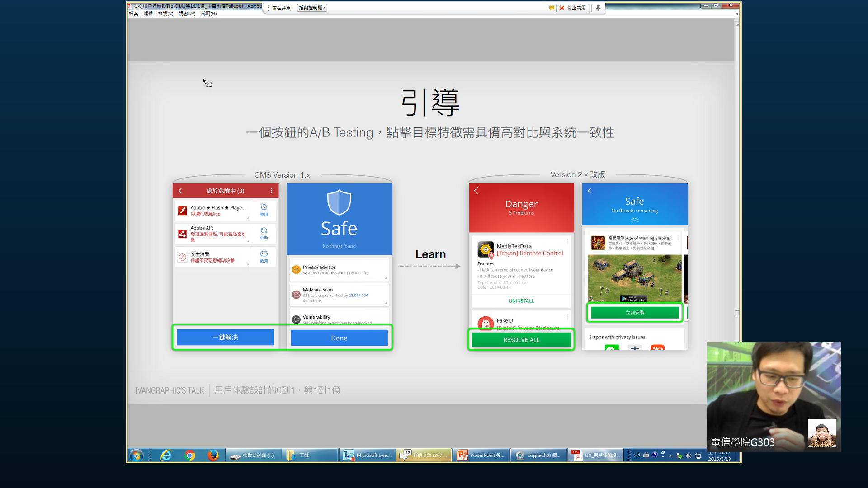Open the 說明(H) menu
This screenshot has width=868, height=488.
click(x=209, y=14)
